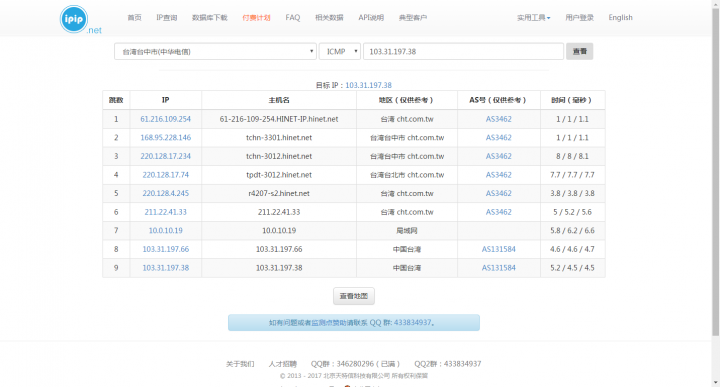Open the monitoring node dropdown 台湾台中市

tap(215, 51)
